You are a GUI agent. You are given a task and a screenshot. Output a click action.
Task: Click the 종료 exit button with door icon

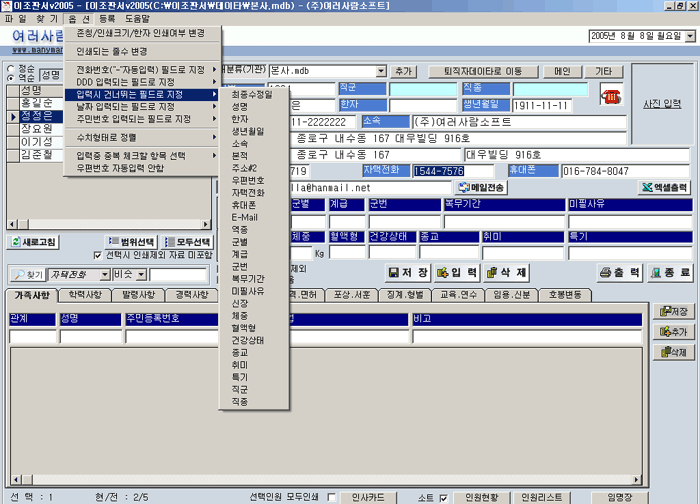coord(669,272)
